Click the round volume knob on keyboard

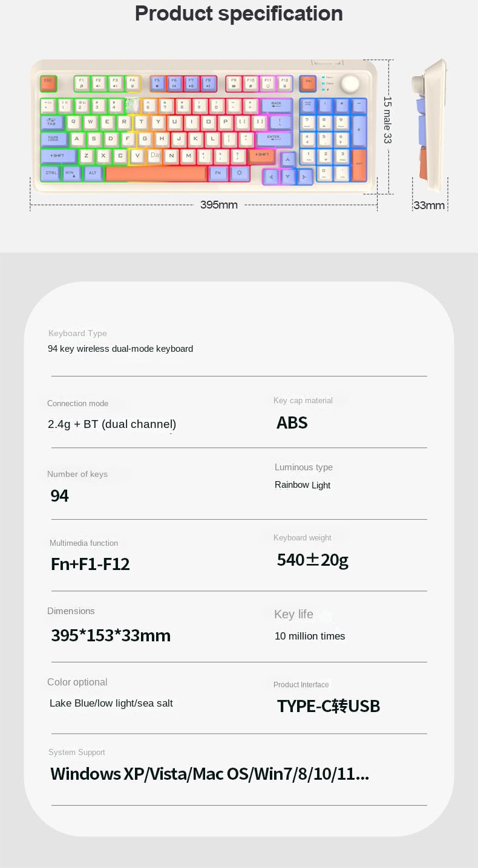pos(350,85)
